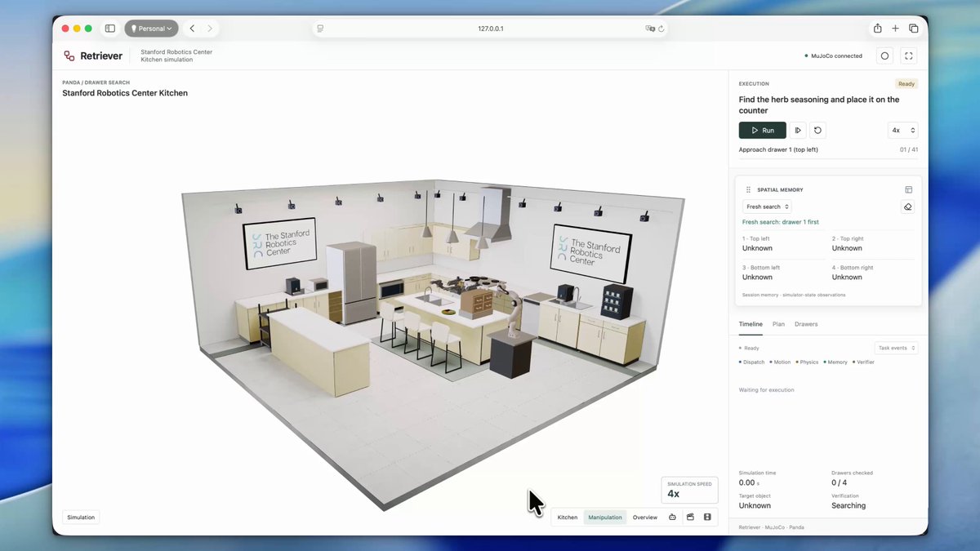This screenshot has width=980, height=551.
Task: Open the Personal profile dropdown
Action: click(x=151, y=29)
